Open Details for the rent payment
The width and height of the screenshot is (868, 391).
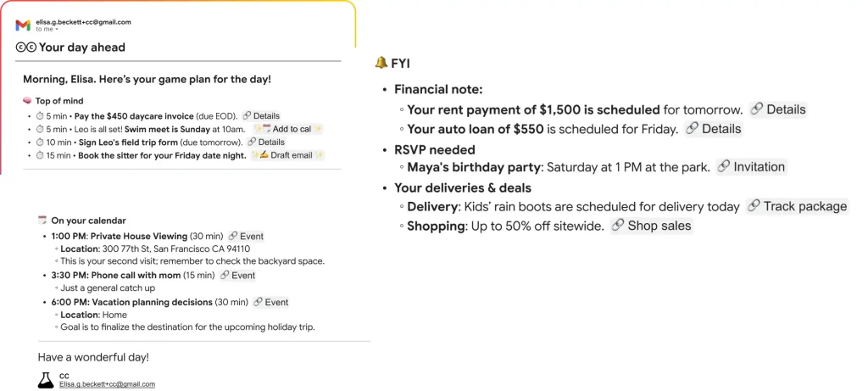[778, 109]
